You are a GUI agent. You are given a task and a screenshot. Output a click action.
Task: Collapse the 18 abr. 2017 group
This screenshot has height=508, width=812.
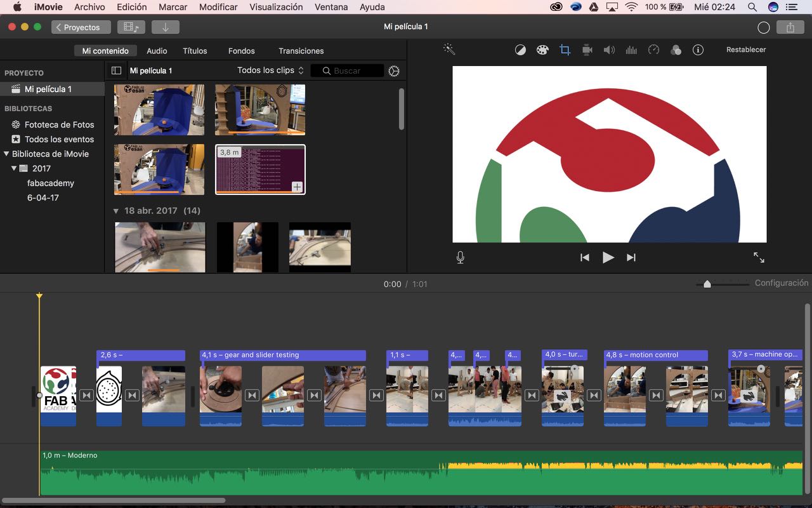116,211
